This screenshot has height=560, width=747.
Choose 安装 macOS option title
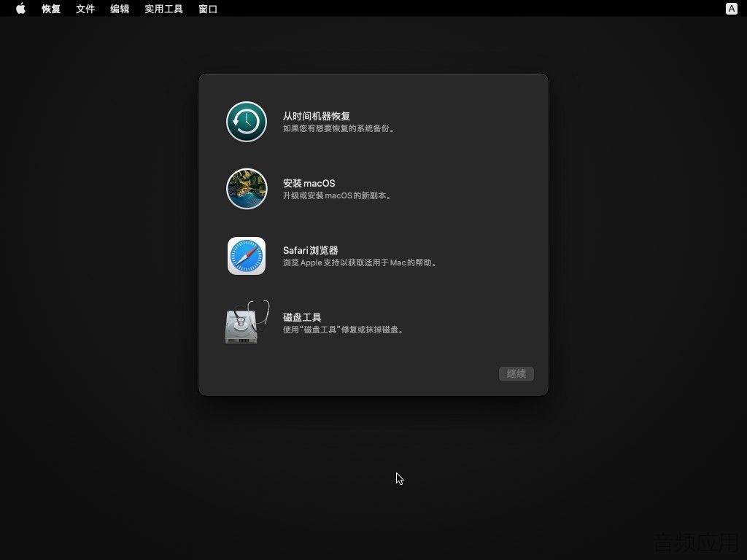tap(309, 183)
